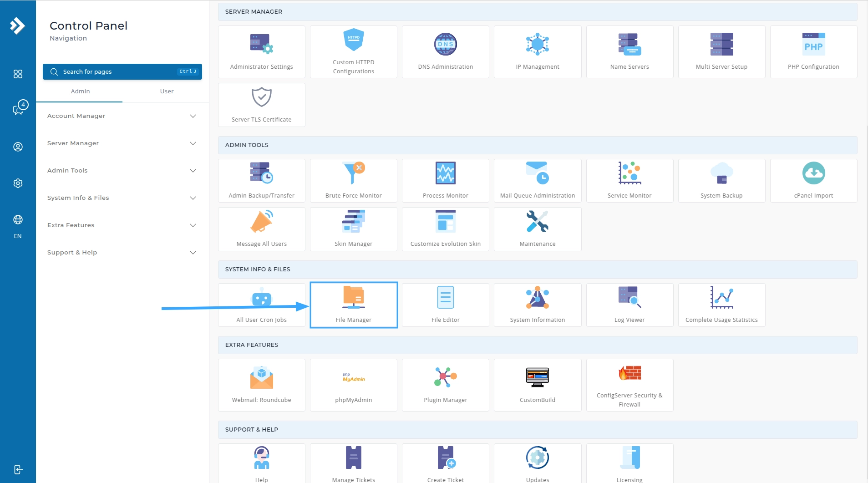This screenshot has width=868, height=483.
Task: Open cPanel Import tool
Action: click(x=813, y=181)
